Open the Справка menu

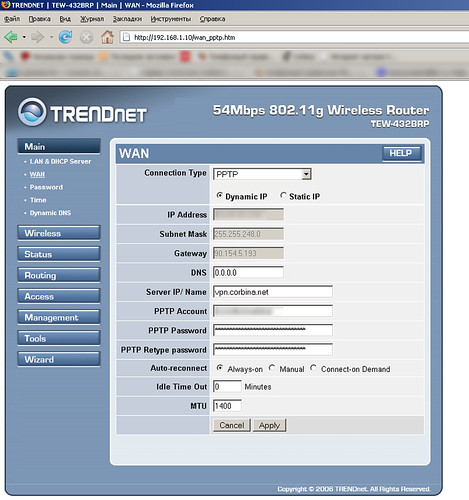(212, 19)
